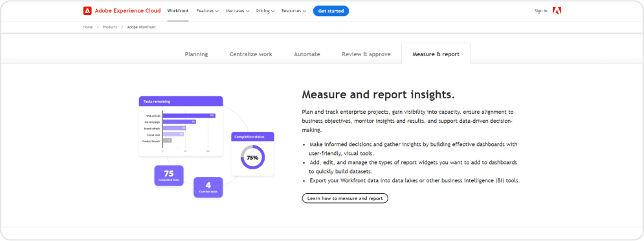
Task: Switch to the Automate tab
Action: [307, 54]
